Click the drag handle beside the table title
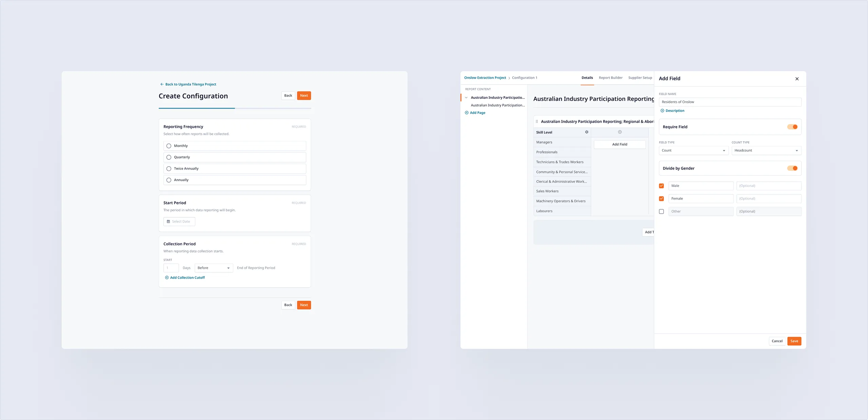Screen dimensions: 868x420 [537, 122]
